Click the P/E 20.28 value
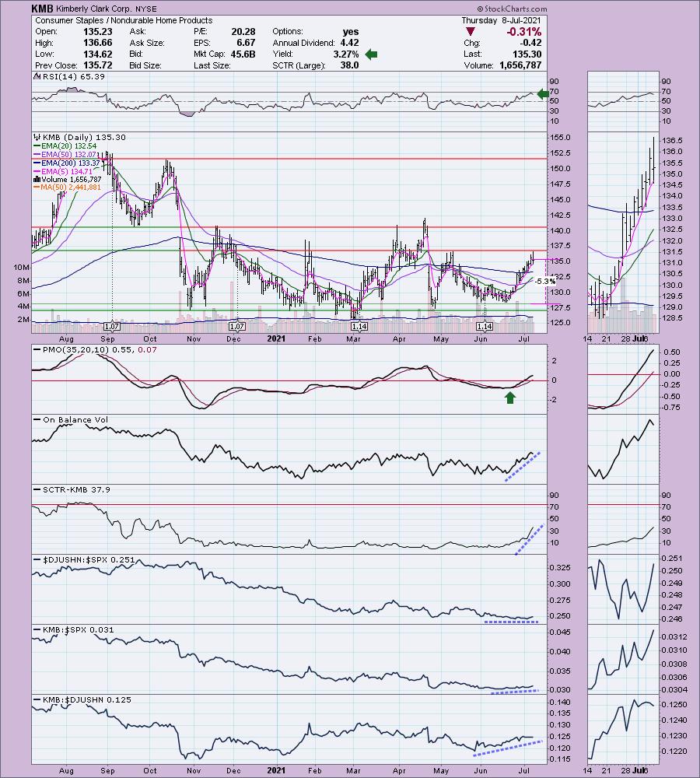The height and width of the screenshot is (778, 700). coord(243,31)
